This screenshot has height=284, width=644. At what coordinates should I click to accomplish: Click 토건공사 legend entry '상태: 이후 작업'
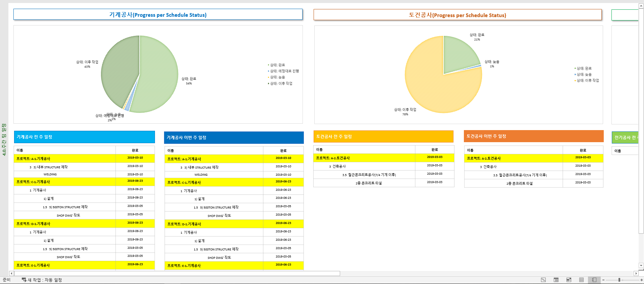point(587,80)
